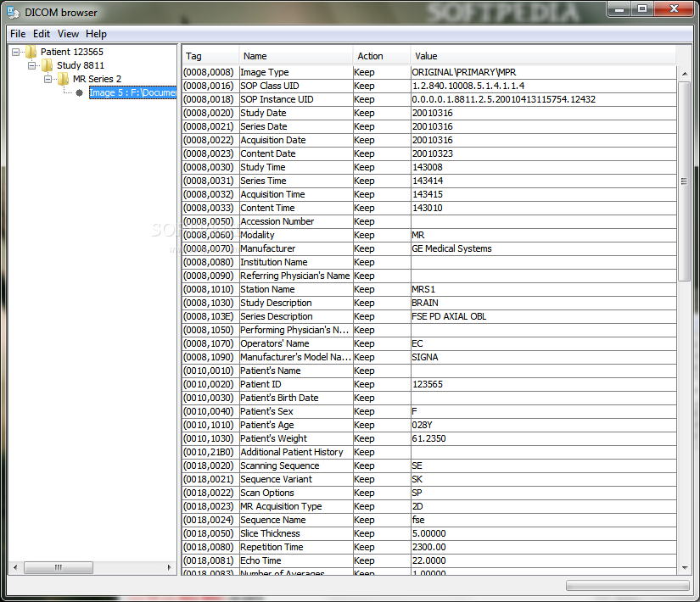
Task: Click the Image 5 bullet icon
Action: pos(80,92)
